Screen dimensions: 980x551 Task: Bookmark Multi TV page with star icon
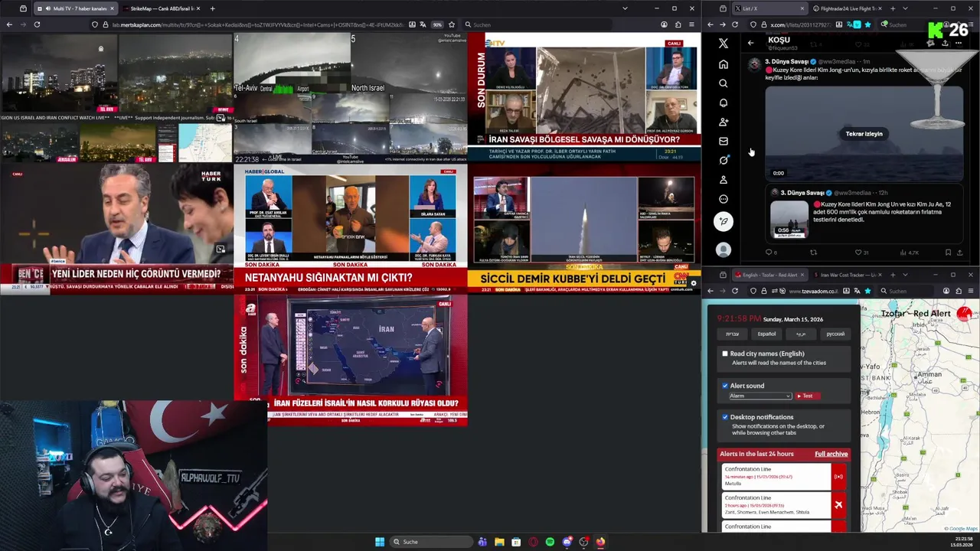click(x=452, y=24)
